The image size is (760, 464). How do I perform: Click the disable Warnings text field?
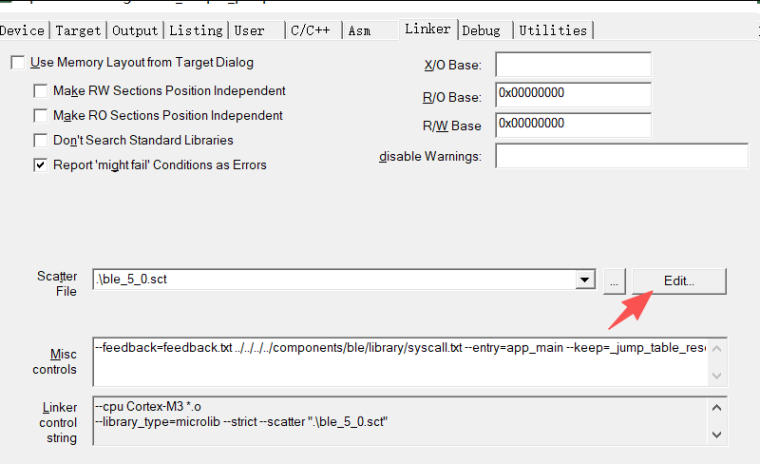pos(621,156)
